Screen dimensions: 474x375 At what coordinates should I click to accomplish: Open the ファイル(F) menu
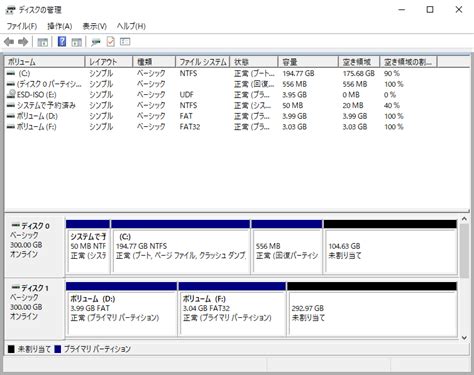click(x=22, y=26)
